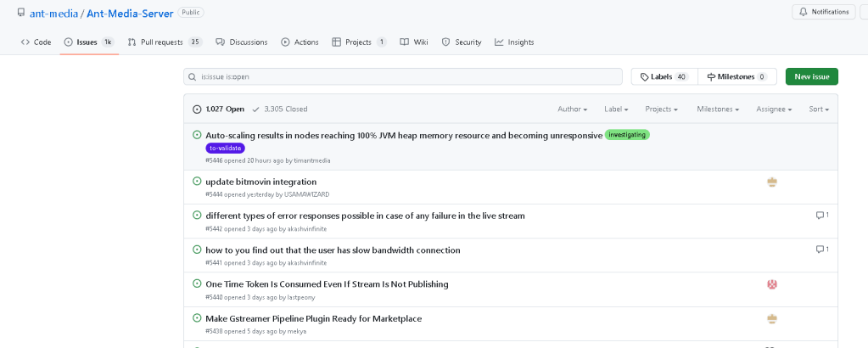868x348 pixels.
Task: Click open-issue icon beside error responses issue
Action: pos(197,215)
